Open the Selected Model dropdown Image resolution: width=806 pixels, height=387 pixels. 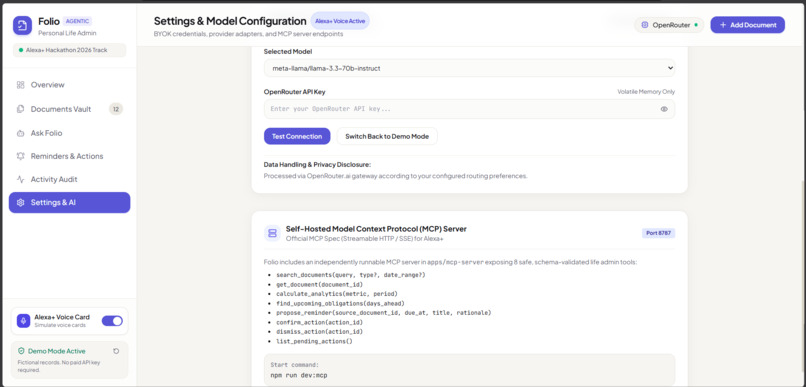tap(469, 68)
